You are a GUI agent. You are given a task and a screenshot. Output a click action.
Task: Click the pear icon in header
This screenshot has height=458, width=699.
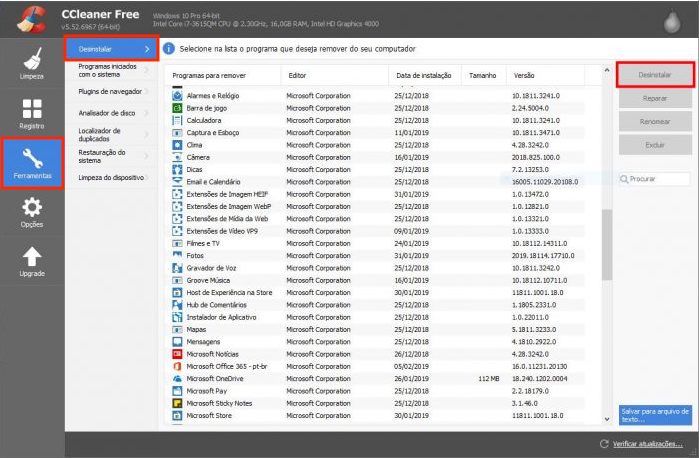672,21
